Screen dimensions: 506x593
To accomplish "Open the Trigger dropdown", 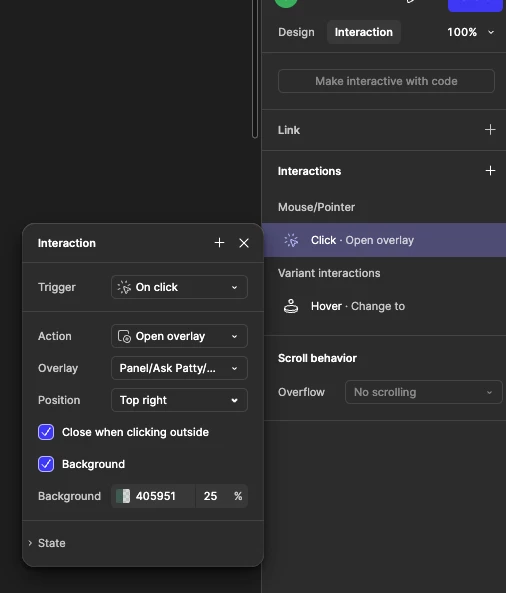I will click(179, 287).
